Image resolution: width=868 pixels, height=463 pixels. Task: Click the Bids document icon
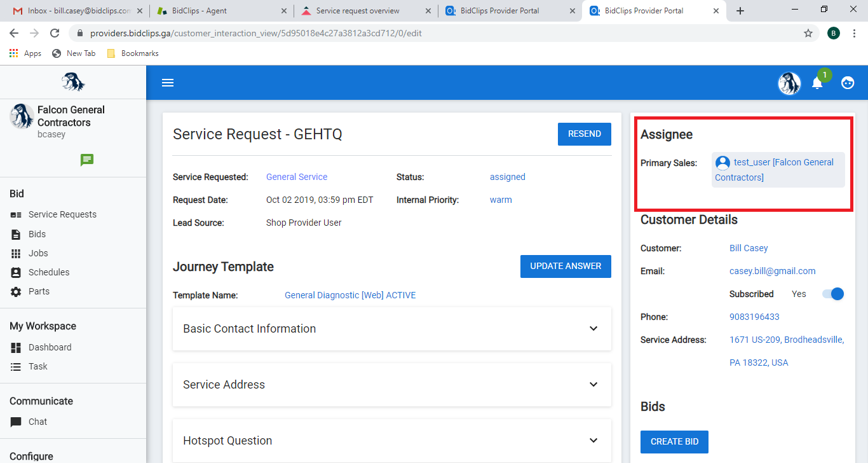click(16, 234)
